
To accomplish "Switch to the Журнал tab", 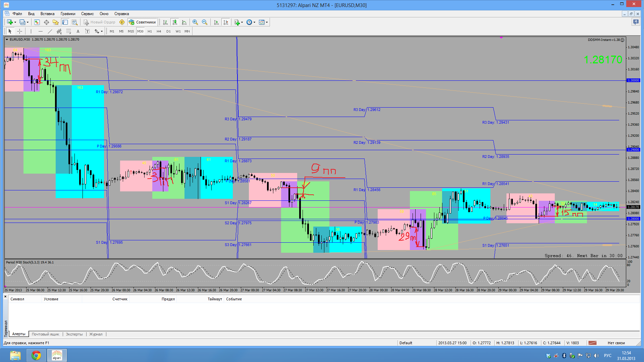I will [96, 334].
